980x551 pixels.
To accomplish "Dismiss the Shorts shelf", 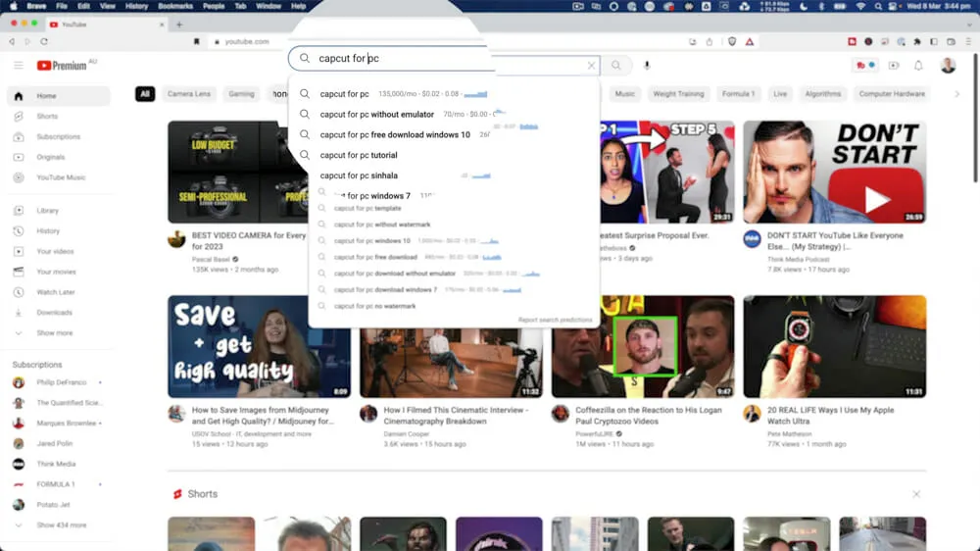I will [x=916, y=494].
